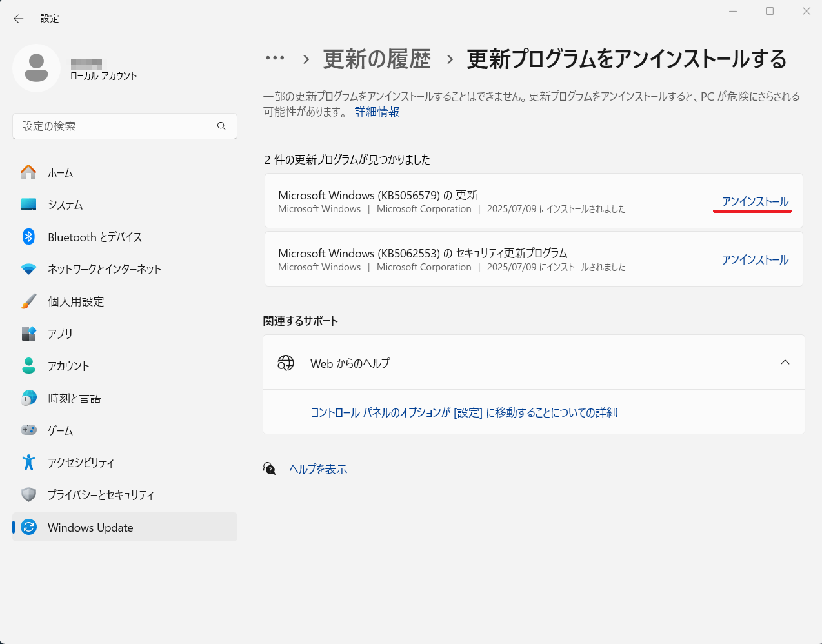Click the ネットワークとインターネット Wi-Fi icon
Screen dimensions: 822x644
tap(28, 269)
